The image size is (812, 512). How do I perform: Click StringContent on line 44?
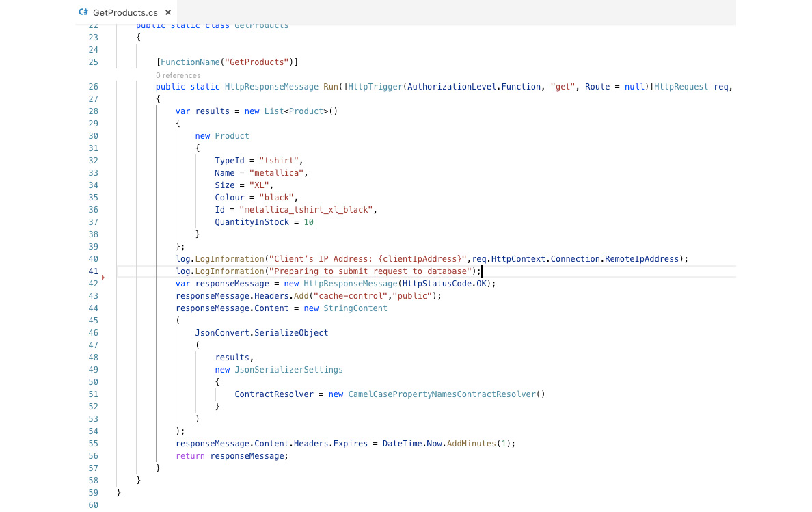click(355, 308)
